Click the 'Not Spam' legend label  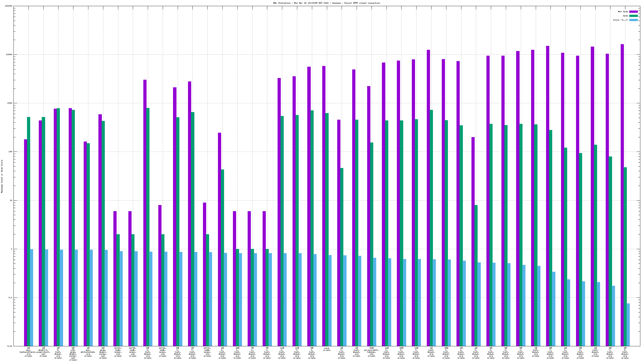click(x=623, y=12)
